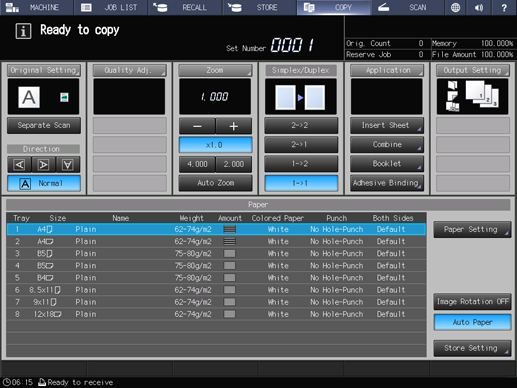Click the zoom minus button
This screenshot has height=388, width=517.
click(x=197, y=126)
